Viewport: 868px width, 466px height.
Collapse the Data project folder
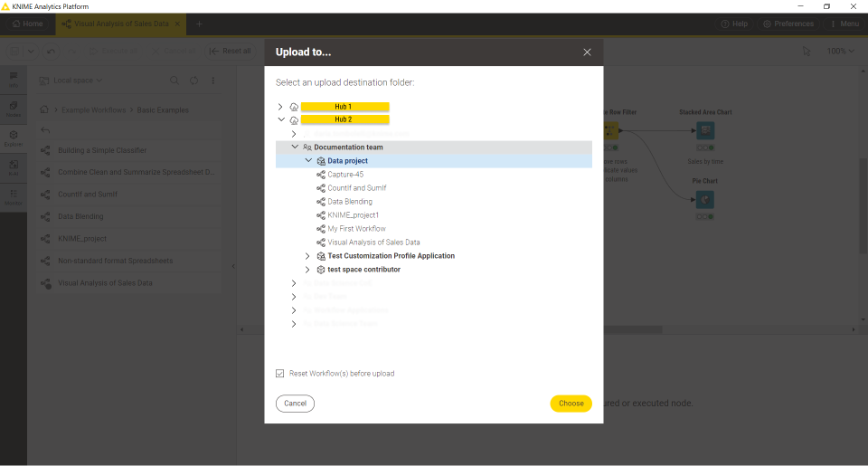(x=308, y=161)
